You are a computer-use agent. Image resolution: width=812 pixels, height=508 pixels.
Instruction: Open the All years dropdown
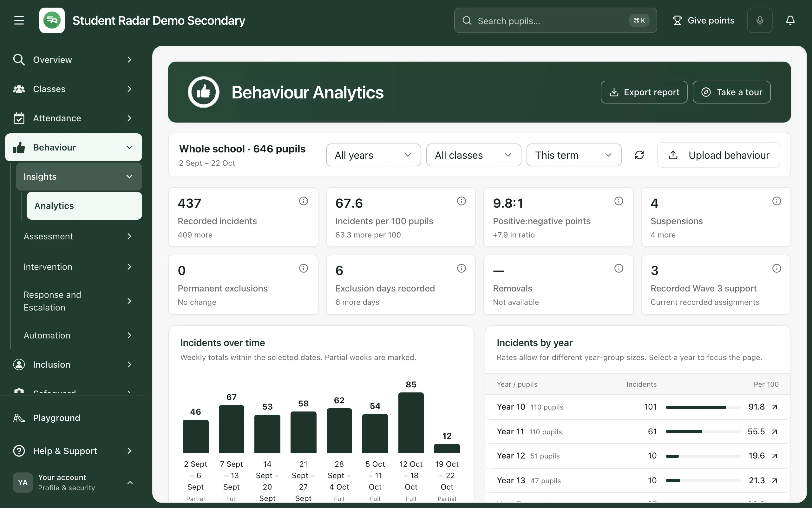coord(373,155)
